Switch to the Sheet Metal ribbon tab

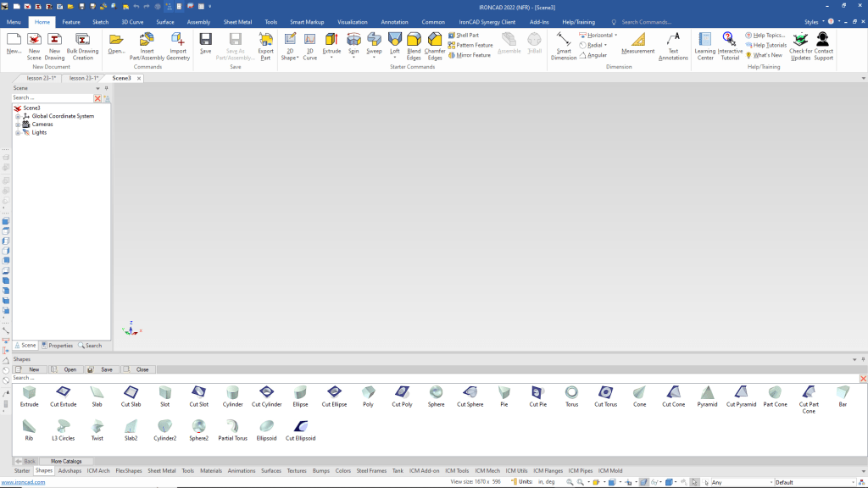[x=237, y=21]
